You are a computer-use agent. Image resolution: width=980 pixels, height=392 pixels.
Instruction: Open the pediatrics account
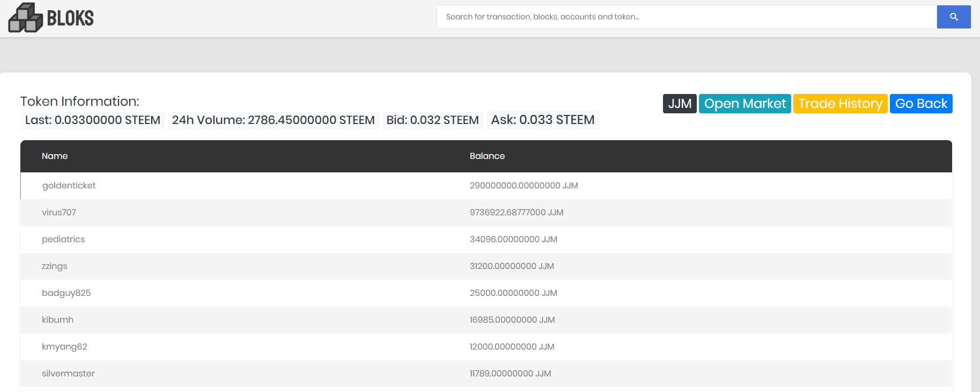[63, 239]
